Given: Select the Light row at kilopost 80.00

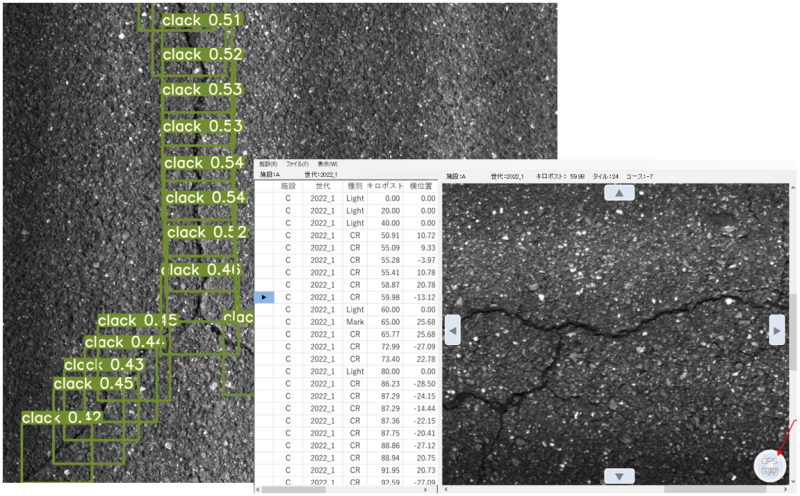Looking at the screenshot, I should pos(354,371).
